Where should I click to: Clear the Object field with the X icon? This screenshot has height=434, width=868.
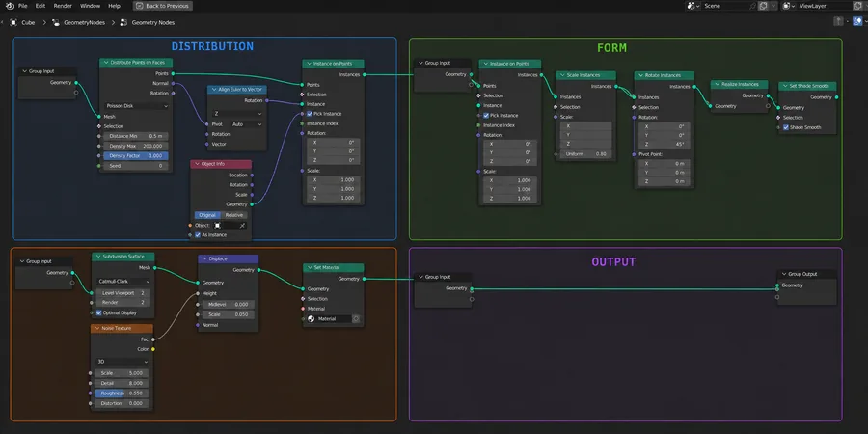pos(242,226)
